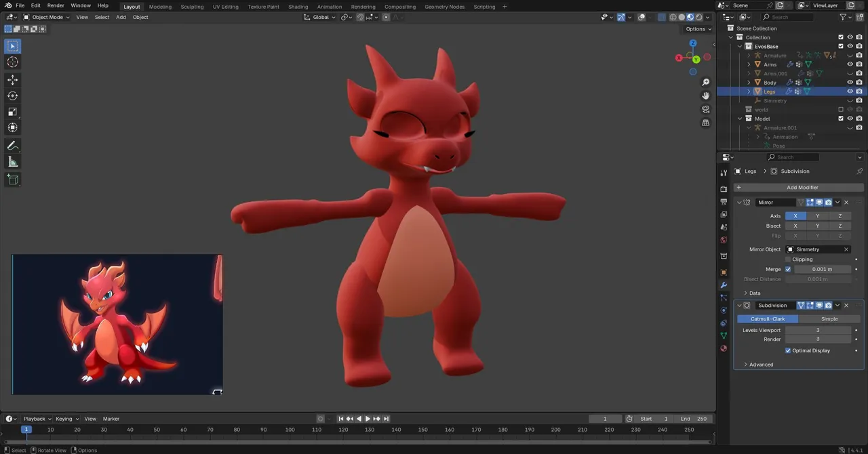Select the Measure tool
Screen dimensions: 868x454
click(12, 162)
